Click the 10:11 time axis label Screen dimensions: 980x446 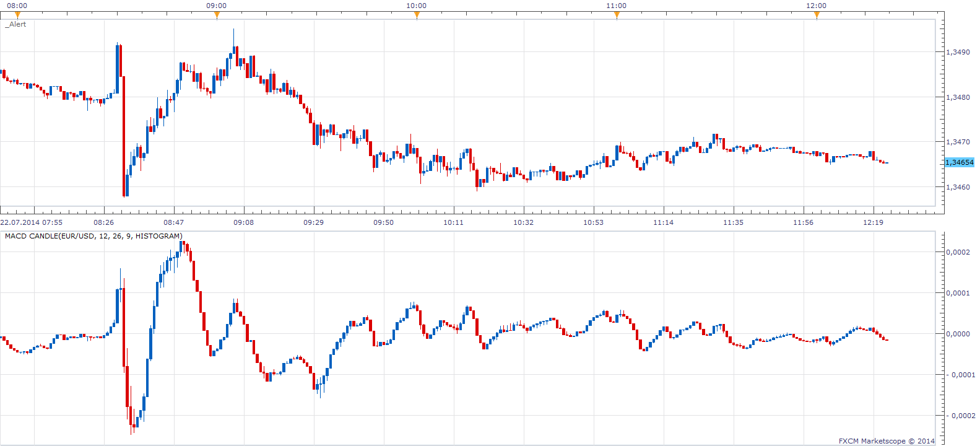[454, 222]
